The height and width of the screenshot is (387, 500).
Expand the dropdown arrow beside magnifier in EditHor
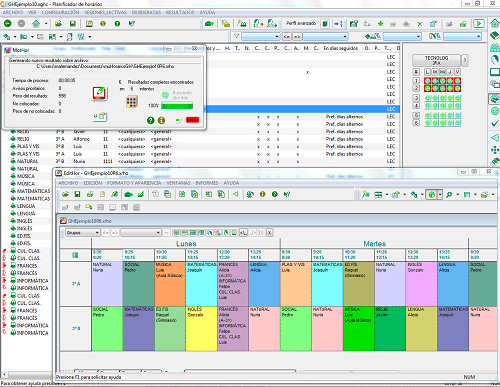tap(458, 194)
